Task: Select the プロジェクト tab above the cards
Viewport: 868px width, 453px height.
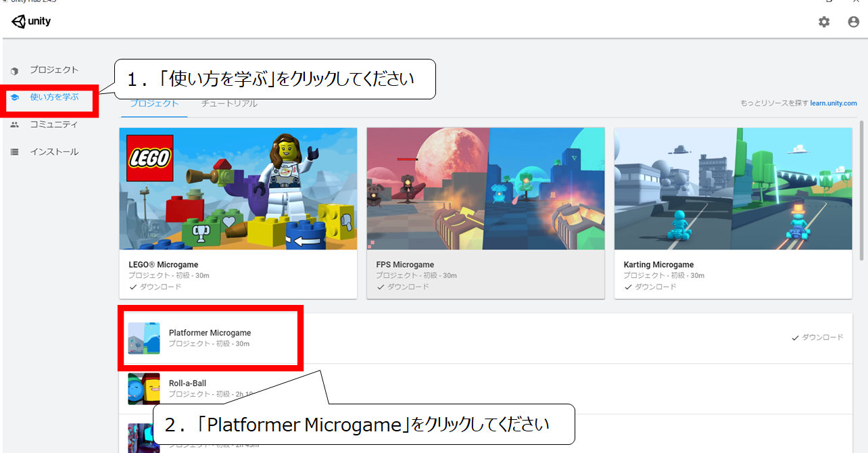Action: [x=154, y=103]
